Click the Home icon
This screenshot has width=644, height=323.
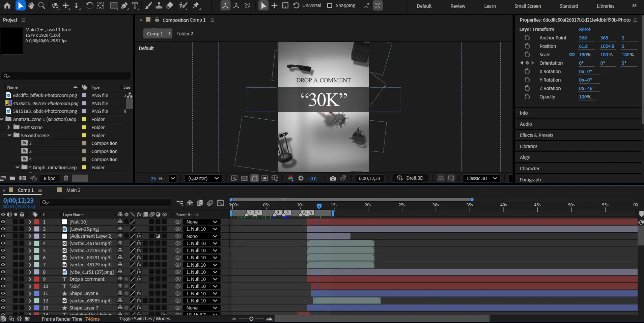[7, 5]
